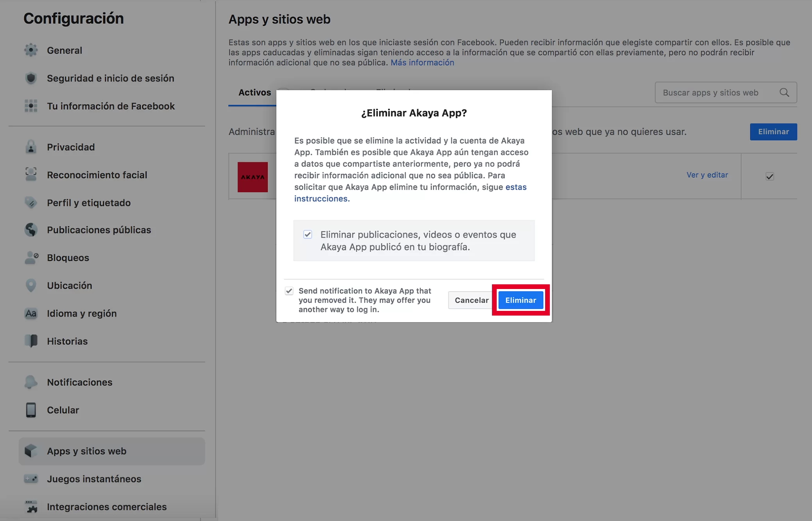Click the Apps y sitios web page heading
Viewport: 812px width, 521px height.
(279, 19)
